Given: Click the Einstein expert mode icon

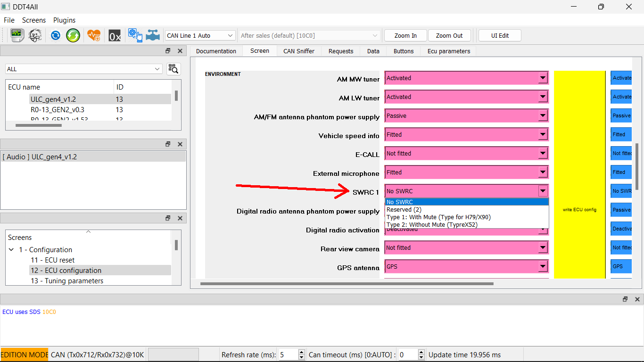Looking at the screenshot, I should [x=35, y=35].
